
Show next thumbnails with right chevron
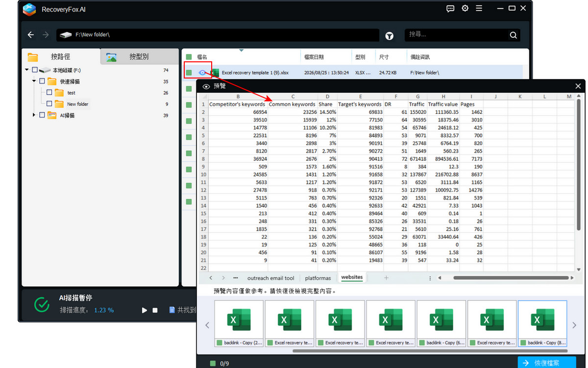coord(575,325)
